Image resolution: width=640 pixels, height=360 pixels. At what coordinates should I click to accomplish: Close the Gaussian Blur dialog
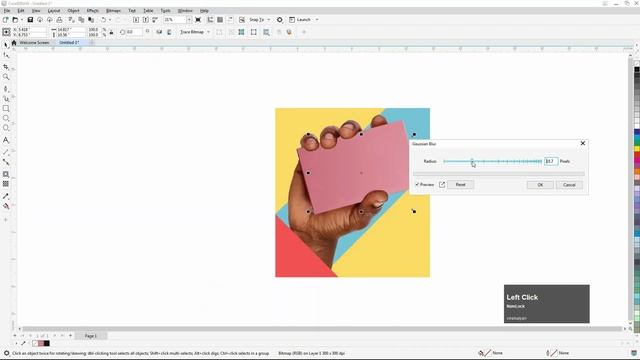point(582,143)
